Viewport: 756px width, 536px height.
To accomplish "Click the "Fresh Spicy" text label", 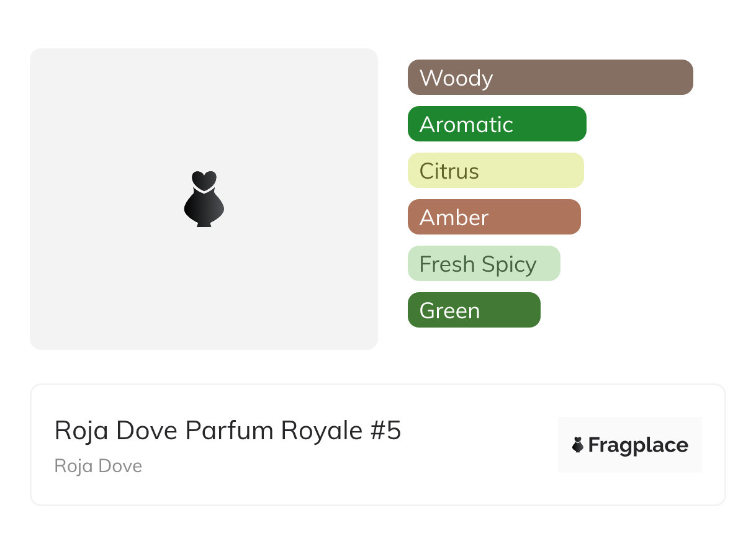I will click(478, 264).
